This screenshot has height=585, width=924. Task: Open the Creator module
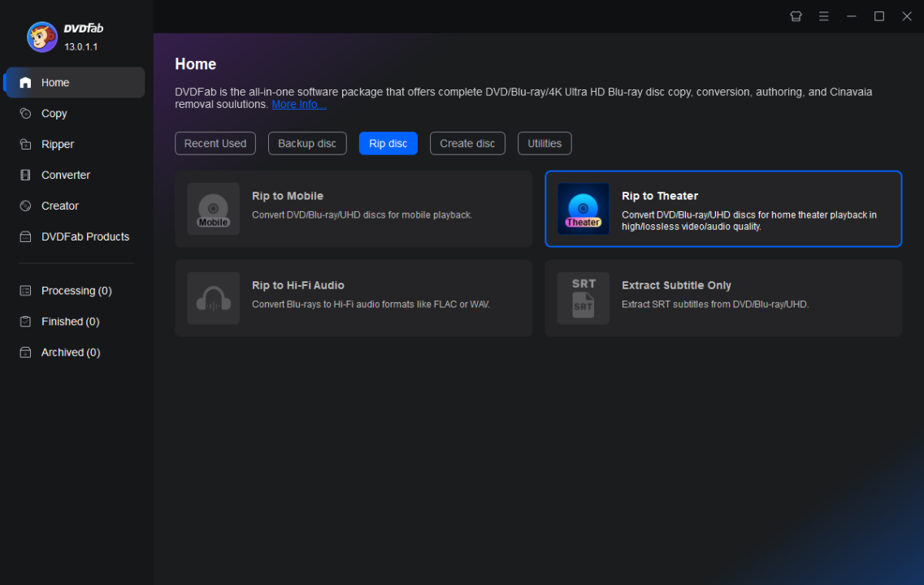tap(75, 206)
